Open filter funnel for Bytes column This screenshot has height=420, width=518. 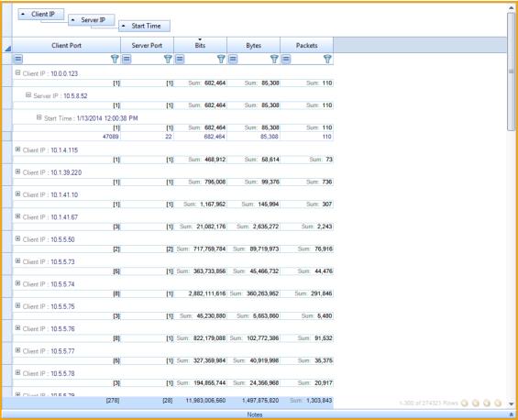pyautogui.click(x=274, y=60)
